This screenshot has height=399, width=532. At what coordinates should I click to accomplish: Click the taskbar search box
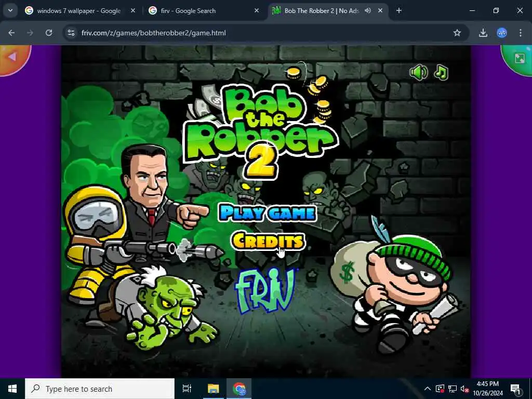coord(100,389)
